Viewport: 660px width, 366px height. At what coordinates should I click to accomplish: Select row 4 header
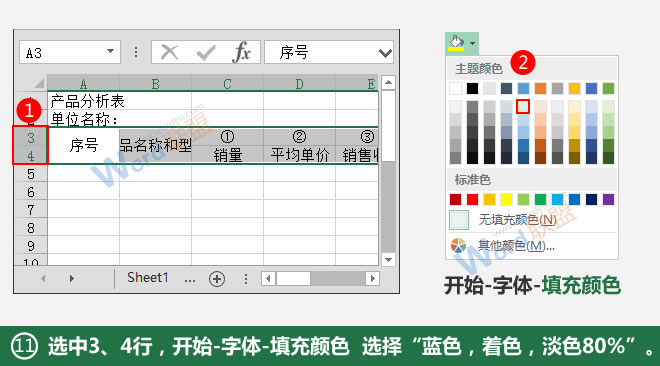(x=31, y=155)
